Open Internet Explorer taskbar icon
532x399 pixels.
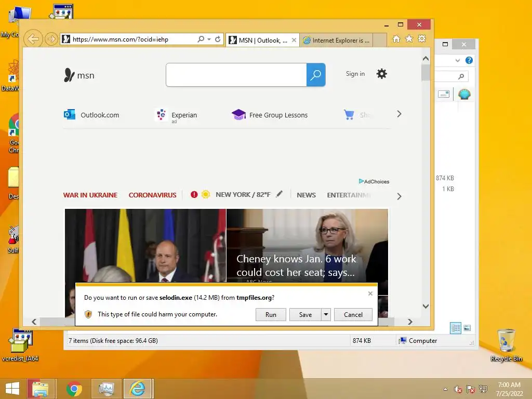coord(138,389)
